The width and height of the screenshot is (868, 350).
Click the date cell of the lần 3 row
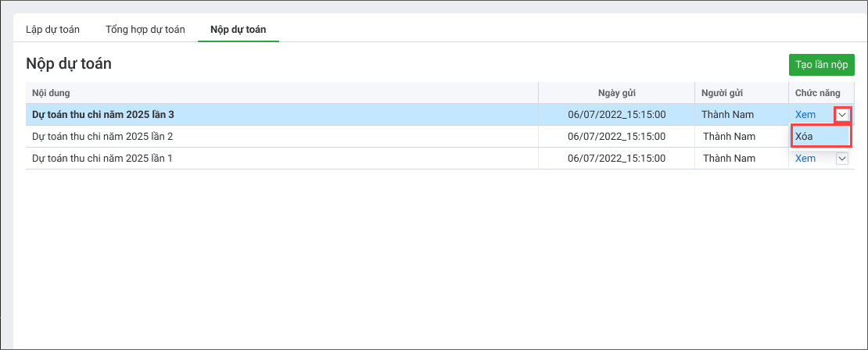tap(616, 115)
